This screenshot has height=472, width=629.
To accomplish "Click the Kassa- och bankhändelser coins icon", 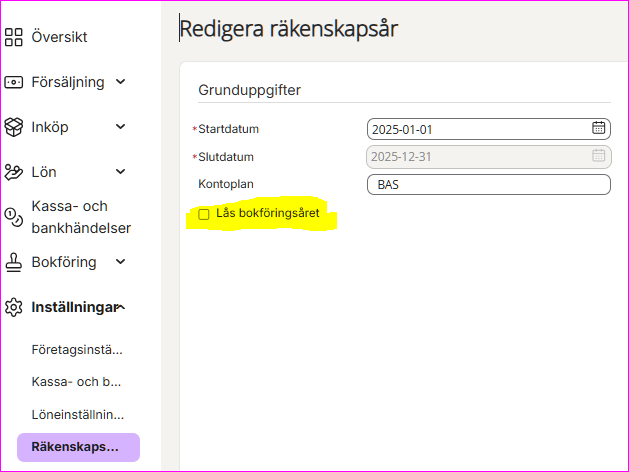I will 13,217.
